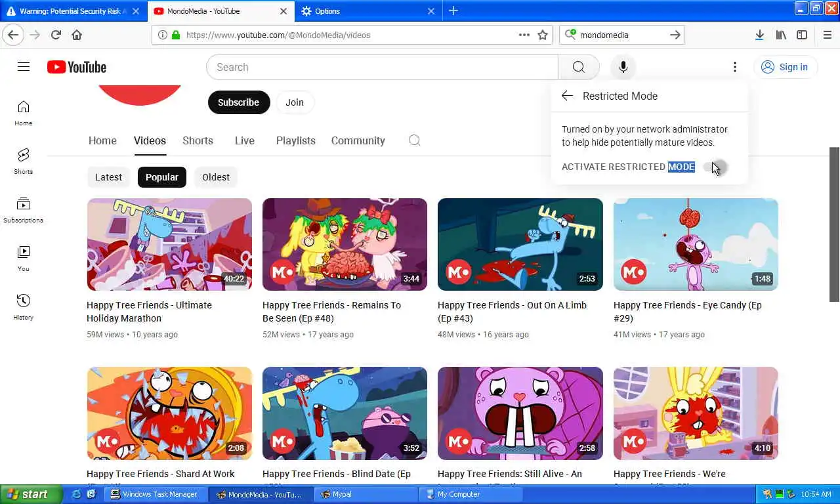Screen dimensions: 840x504
Task: Click the back arrow in Restricted Mode panel
Action: tap(567, 96)
